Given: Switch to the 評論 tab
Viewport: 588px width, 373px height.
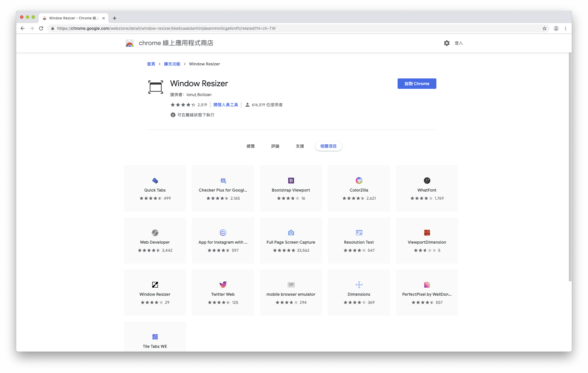Looking at the screenshot, I should coord(275,146).
